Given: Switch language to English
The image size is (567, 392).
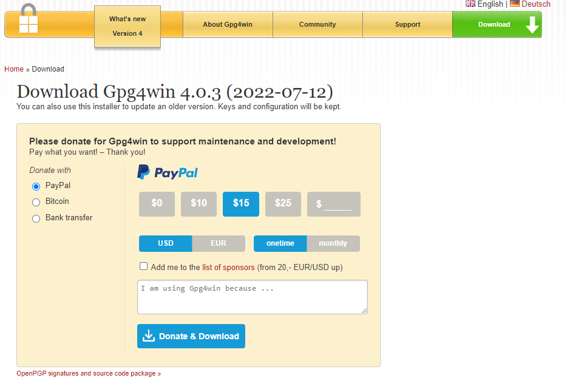Looking at the screenshot, I should click(491, 4).
